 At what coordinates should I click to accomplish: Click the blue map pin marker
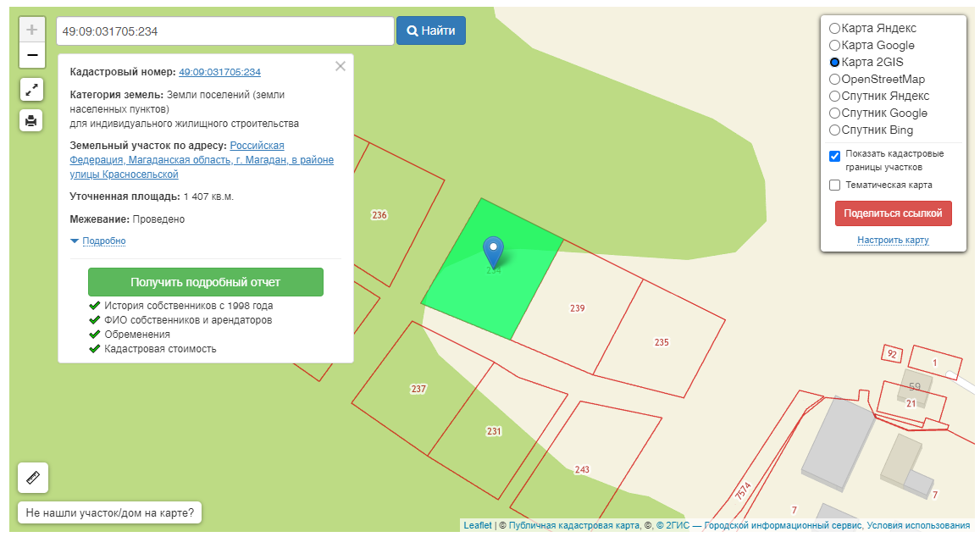[493, 252]
